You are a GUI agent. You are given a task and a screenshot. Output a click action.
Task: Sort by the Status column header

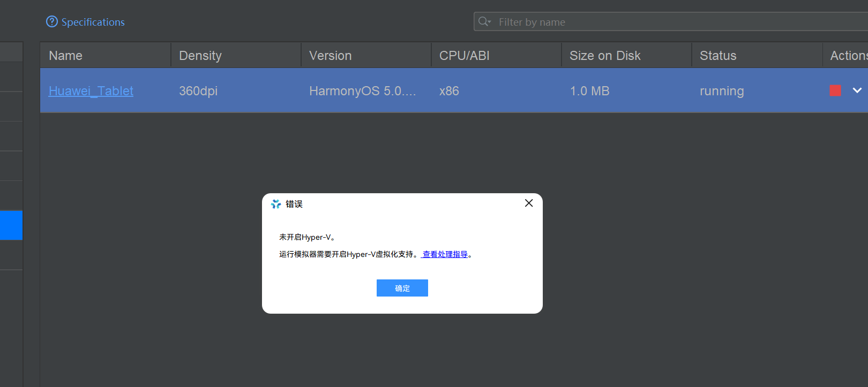coord(757,56)
